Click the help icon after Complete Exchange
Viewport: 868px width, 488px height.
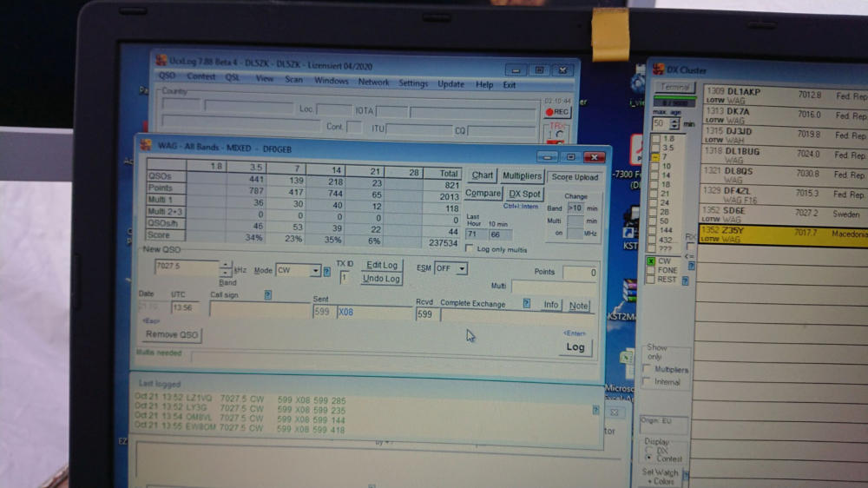click(527, 304)
